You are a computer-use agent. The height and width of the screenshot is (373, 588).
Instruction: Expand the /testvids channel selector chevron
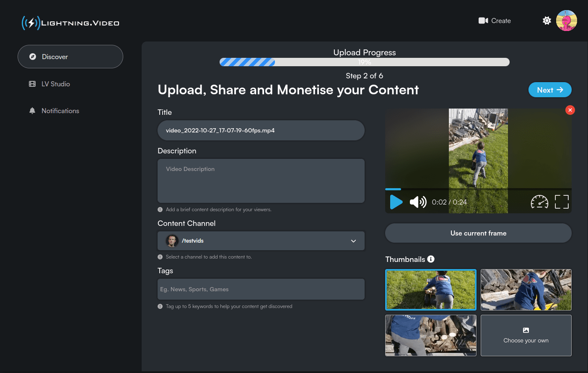point(353,241)
